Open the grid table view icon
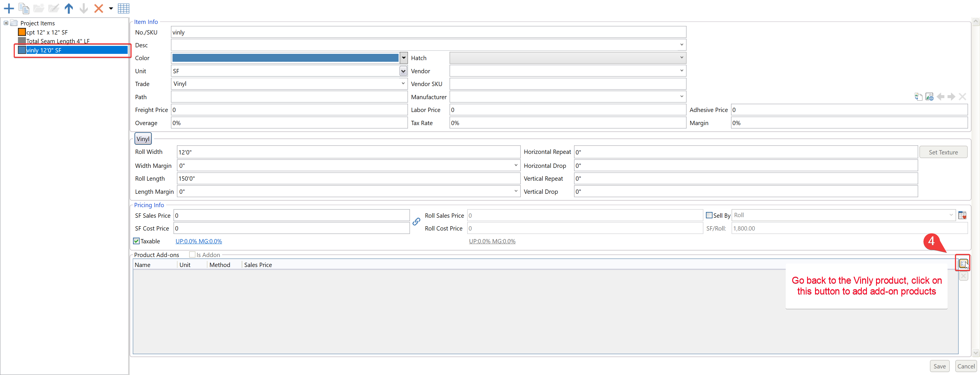980x375 pixels. tap(124, 8)
